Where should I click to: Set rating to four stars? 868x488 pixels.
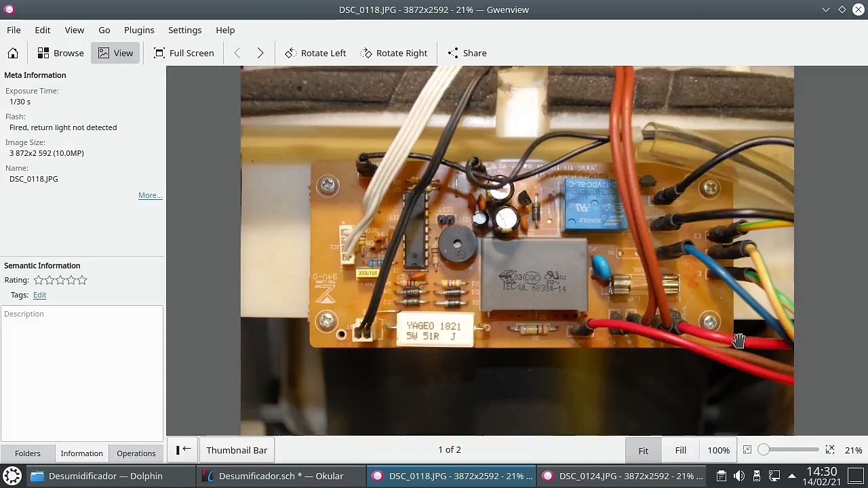click(x=71, y=280)
